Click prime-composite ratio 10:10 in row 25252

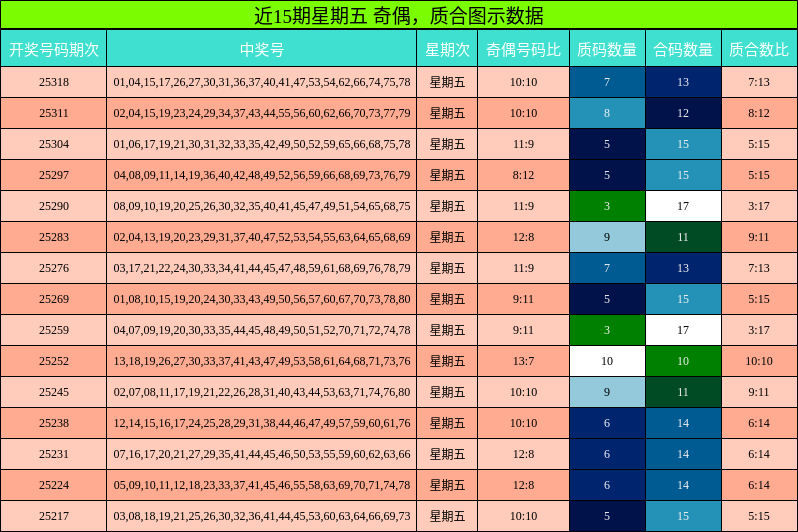pos(759,361)
